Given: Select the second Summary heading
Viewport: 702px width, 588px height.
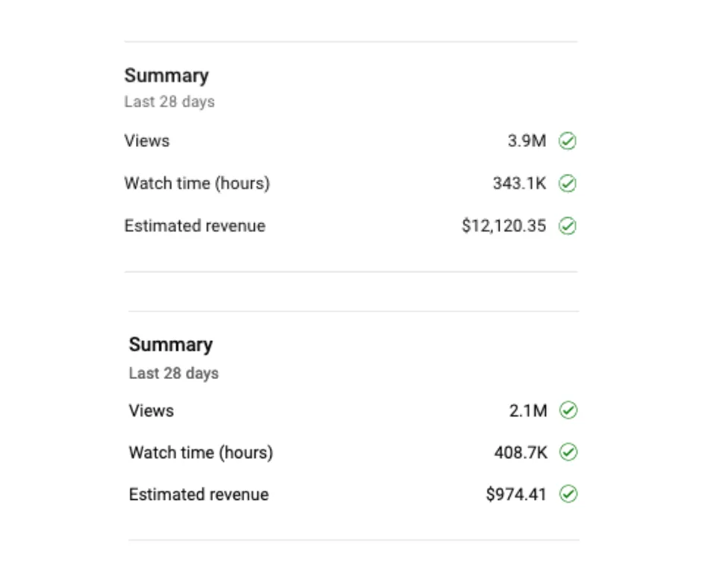Looking at the screenshot, I should tap(170, 345).
